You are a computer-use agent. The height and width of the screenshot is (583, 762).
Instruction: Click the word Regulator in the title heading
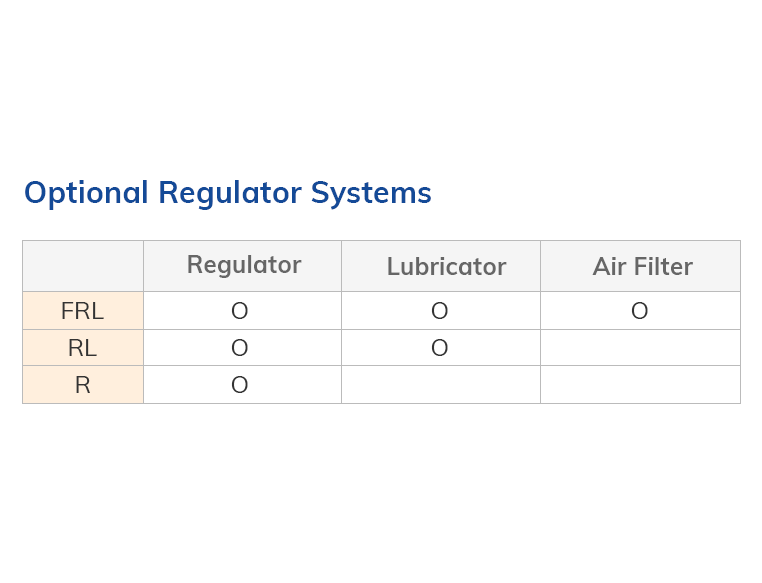point(229,192)
